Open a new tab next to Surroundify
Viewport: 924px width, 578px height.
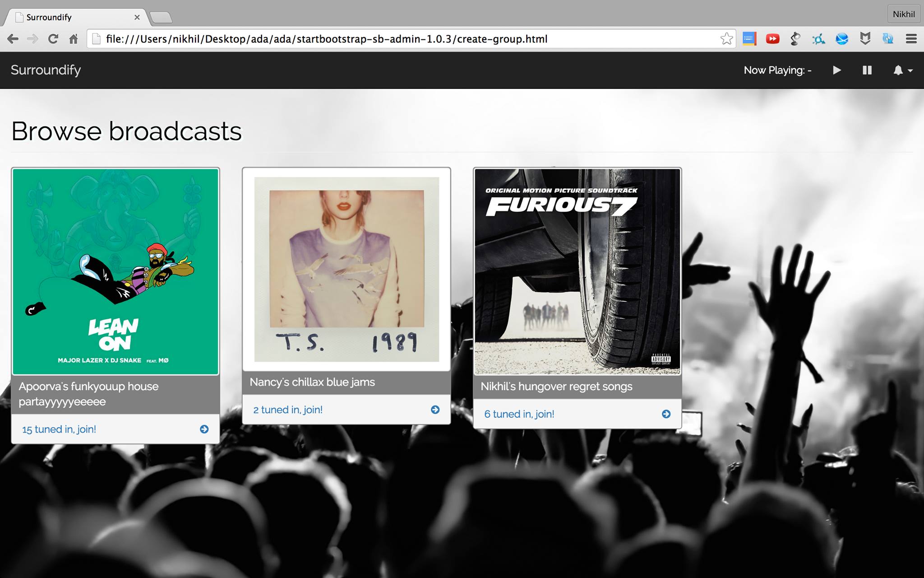click(161, 18)
